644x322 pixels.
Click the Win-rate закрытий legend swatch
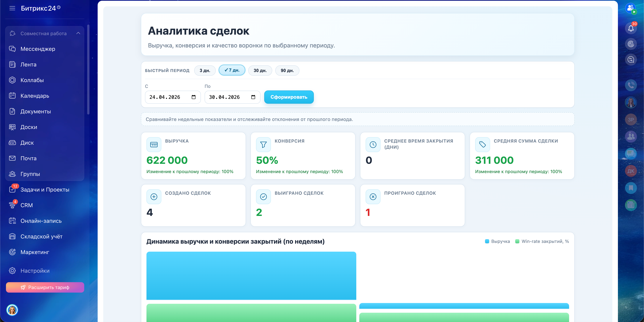point(517,241)
